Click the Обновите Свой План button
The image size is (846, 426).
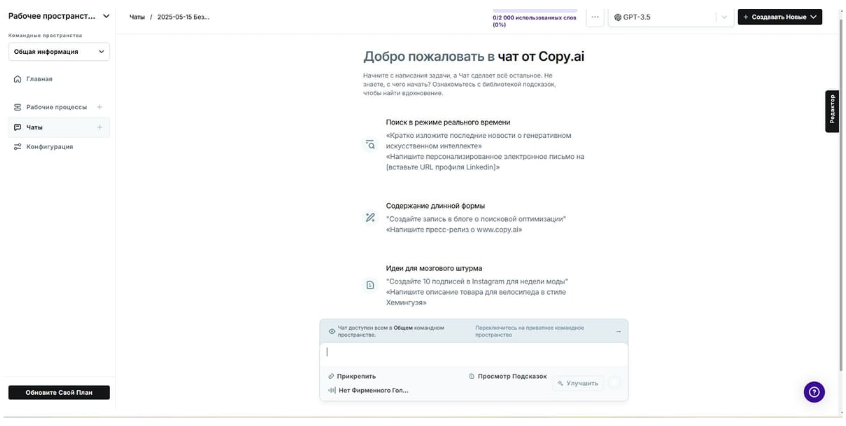click(59, 393)
